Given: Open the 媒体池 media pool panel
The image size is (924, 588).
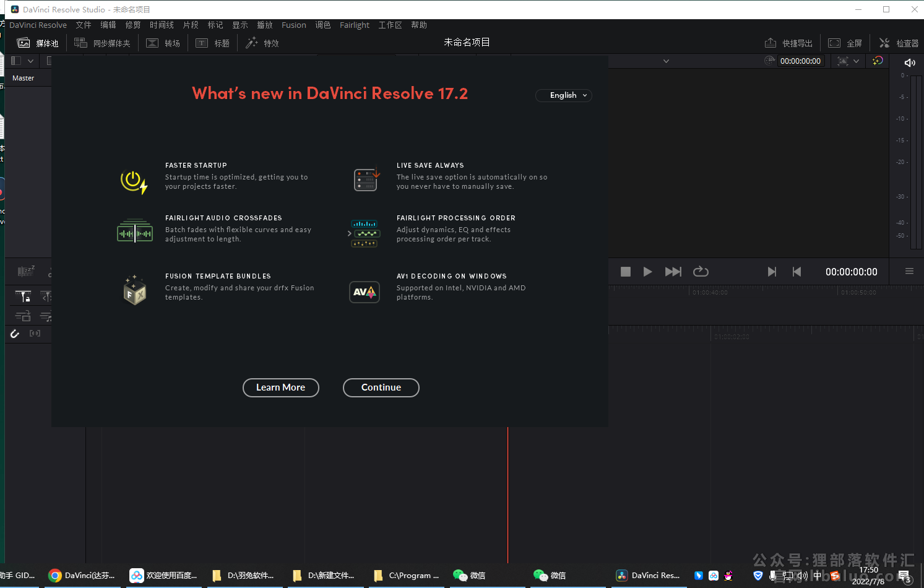Looking at the screenshot, I should (x=38, y=43).
